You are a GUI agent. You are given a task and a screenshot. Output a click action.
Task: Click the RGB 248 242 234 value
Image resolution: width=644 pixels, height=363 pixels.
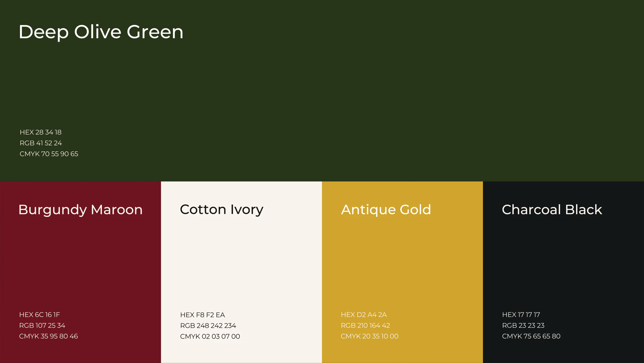pyautogui.click(x=208, y=326)
